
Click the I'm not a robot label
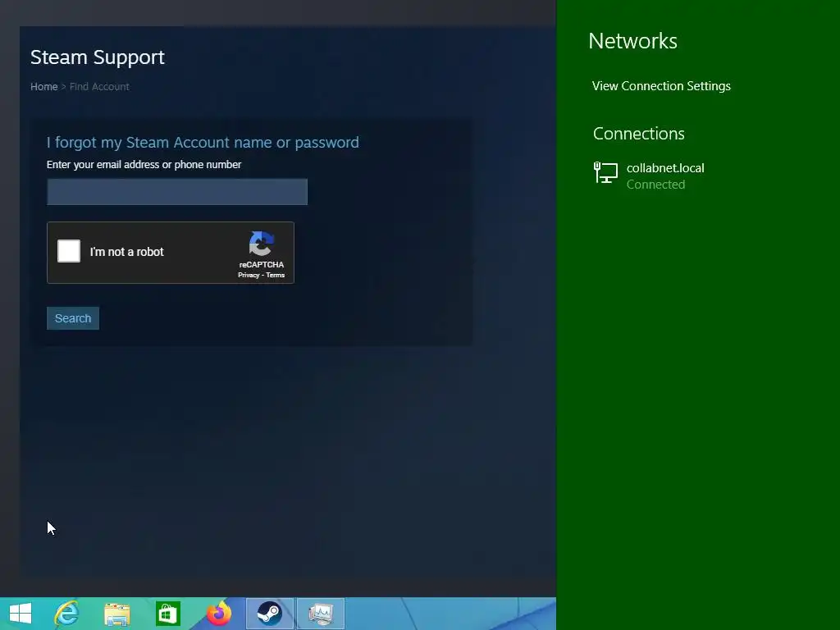(127, 252)
